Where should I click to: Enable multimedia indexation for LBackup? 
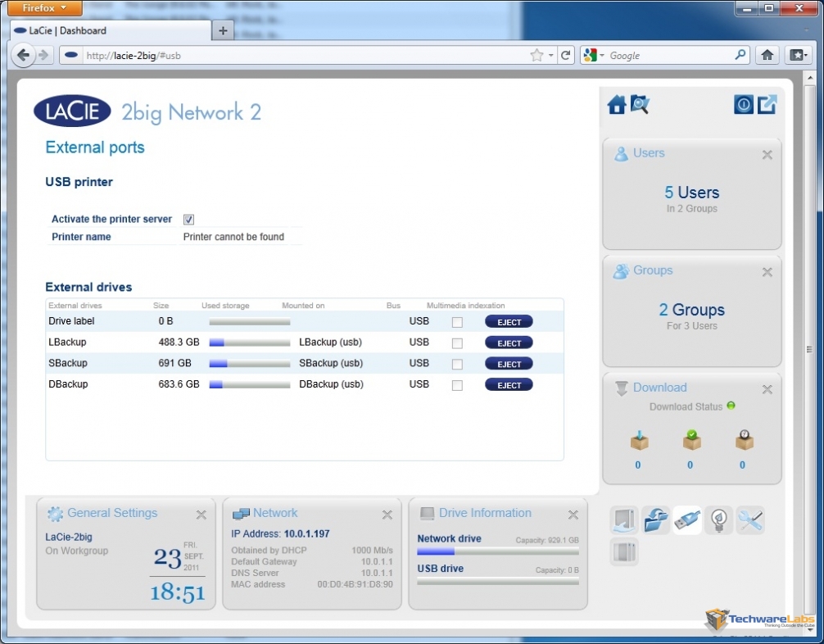pos(457,343)
